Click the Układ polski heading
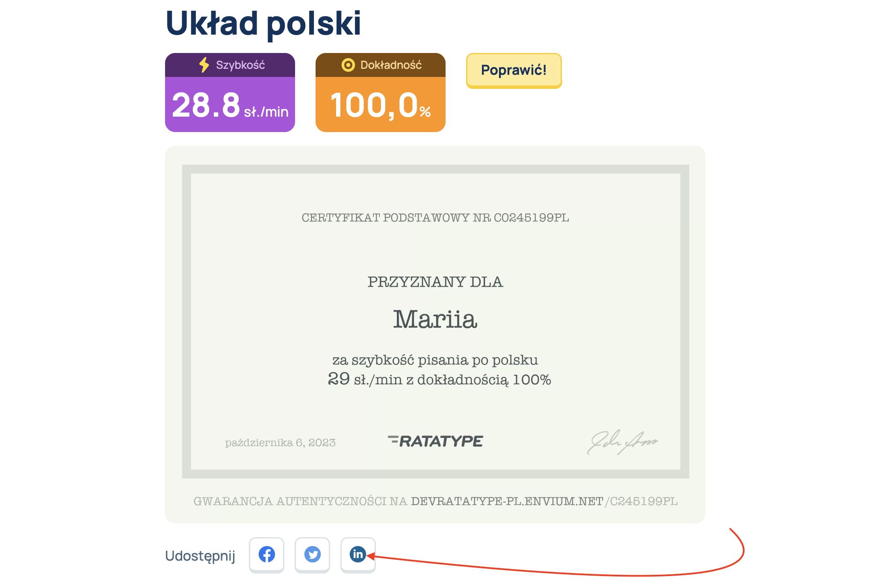892x588 pixels. click(263, 24)
